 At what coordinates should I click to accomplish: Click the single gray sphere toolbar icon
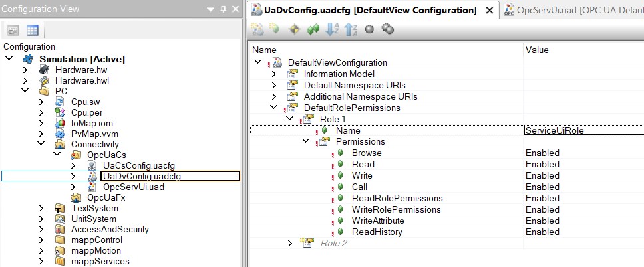click(370, 29)
